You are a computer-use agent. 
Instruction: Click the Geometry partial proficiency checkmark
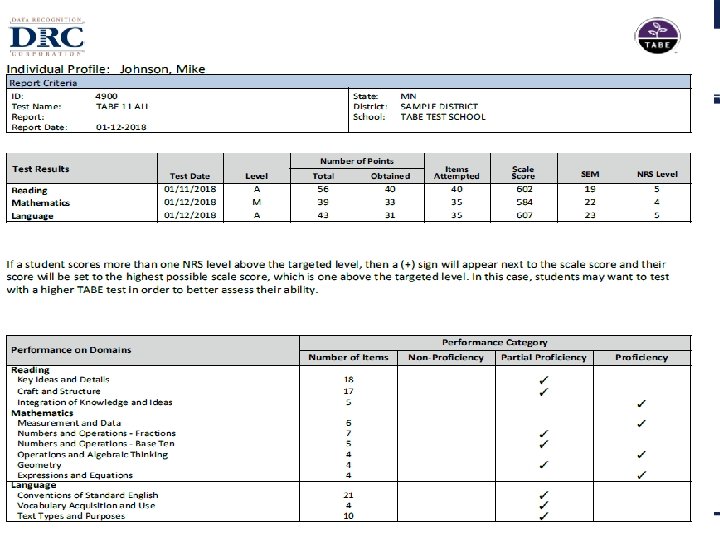pyautogui.click(x=544, y=465)
